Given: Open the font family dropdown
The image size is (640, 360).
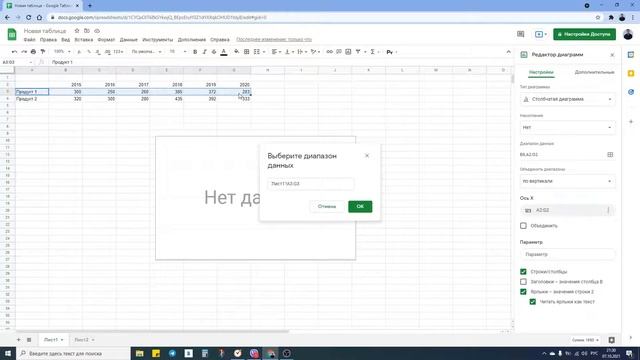Looking at the screenshot, I should (146, 52).
